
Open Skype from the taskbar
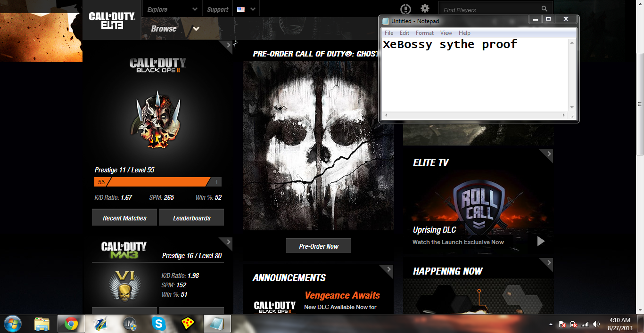pos(159,324)
